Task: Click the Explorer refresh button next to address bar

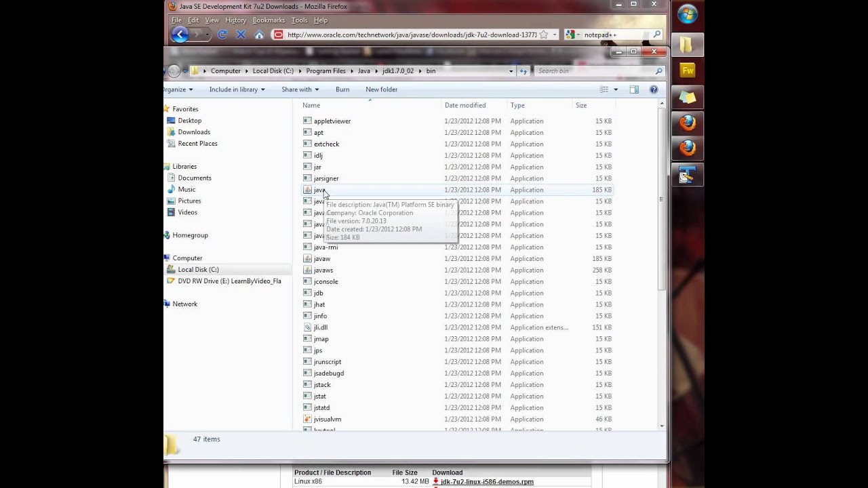Action: tap(523, 70)
